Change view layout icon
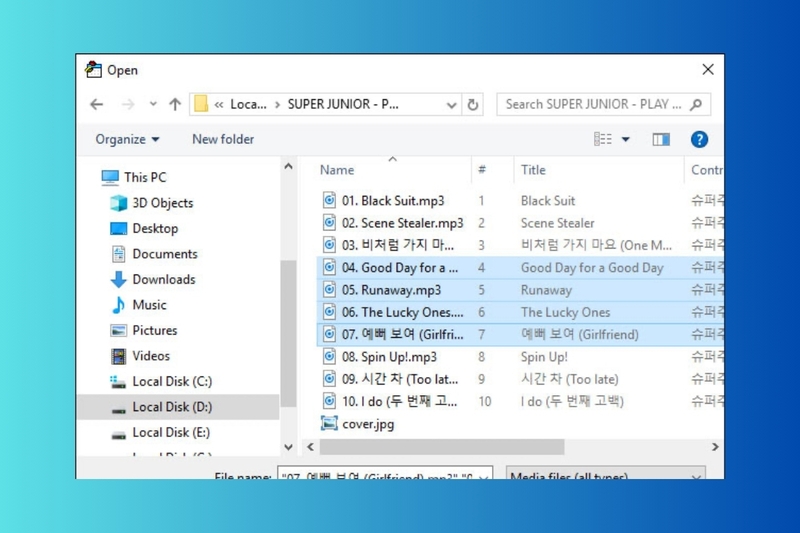The image size is (800, 533). click(603, 139)
